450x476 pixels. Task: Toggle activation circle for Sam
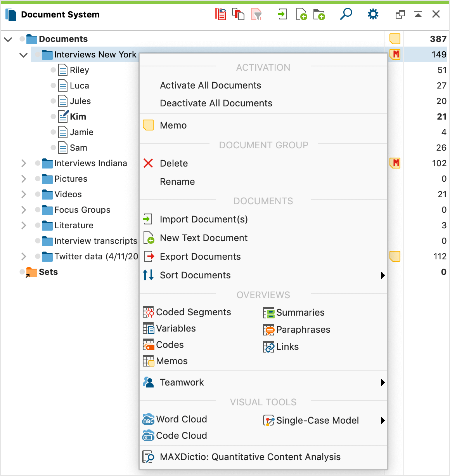coord(53,148)
